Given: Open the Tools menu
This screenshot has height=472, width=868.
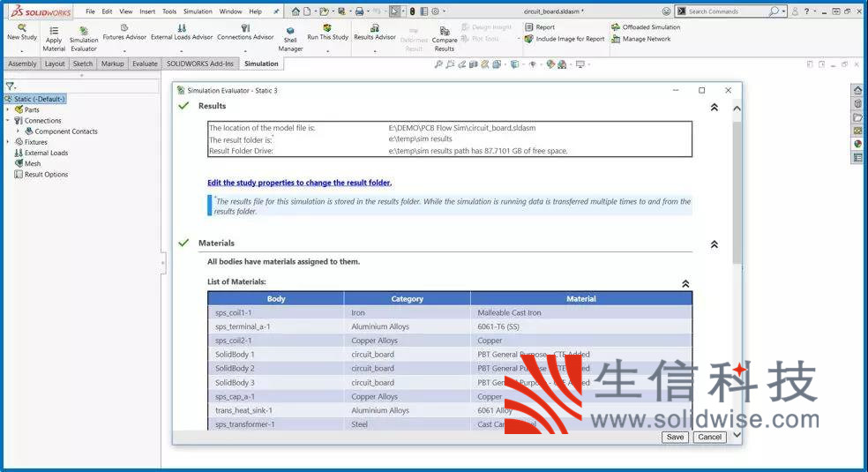Looking at the screenshot, I should (168, 11).
